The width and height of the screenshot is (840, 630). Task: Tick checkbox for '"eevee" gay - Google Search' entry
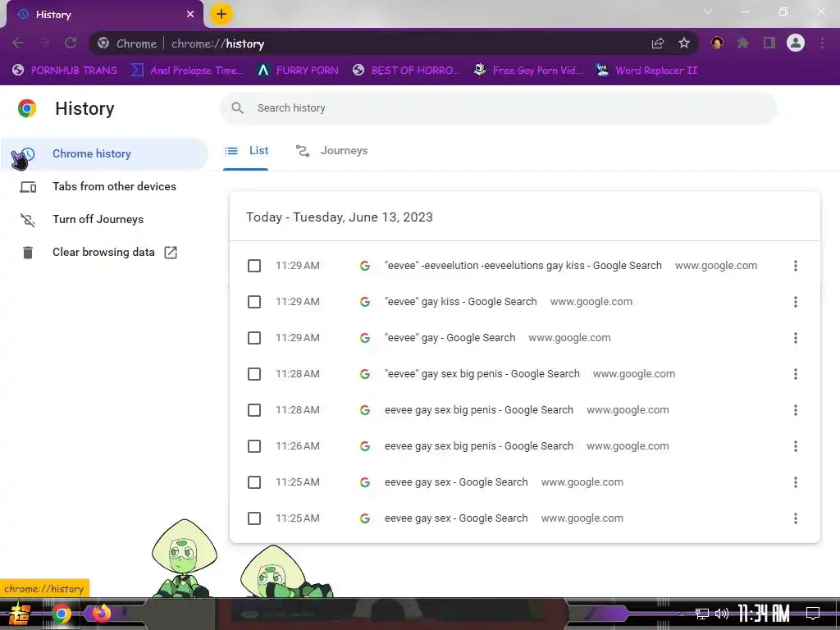tap(254, 338)
